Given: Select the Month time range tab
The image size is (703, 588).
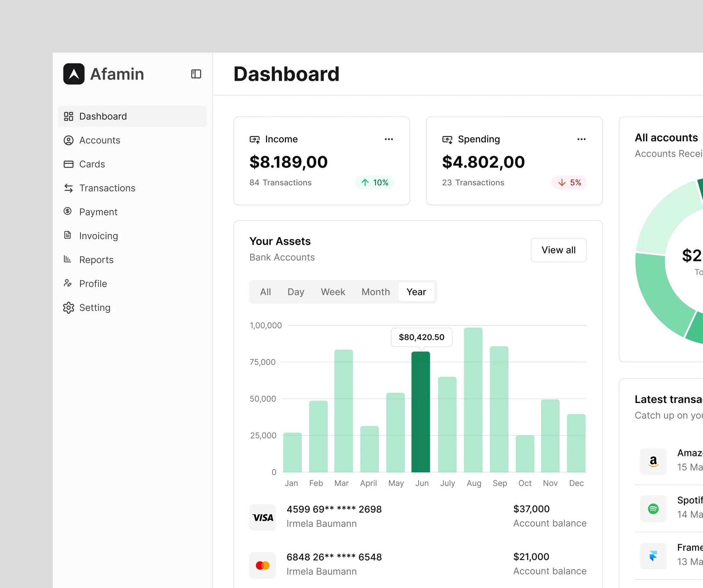Looking at the screenshot, I should 376,292.
